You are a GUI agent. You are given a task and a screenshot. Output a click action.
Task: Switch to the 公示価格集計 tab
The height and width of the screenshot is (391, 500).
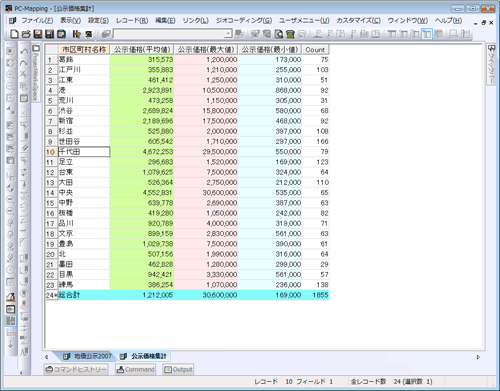[144, 356]
